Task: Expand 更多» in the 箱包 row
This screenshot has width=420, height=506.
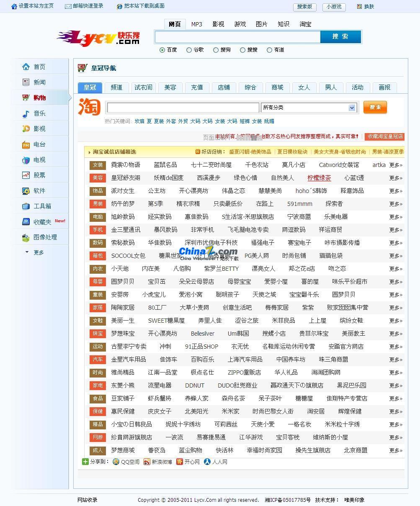Action: [396, 256]
